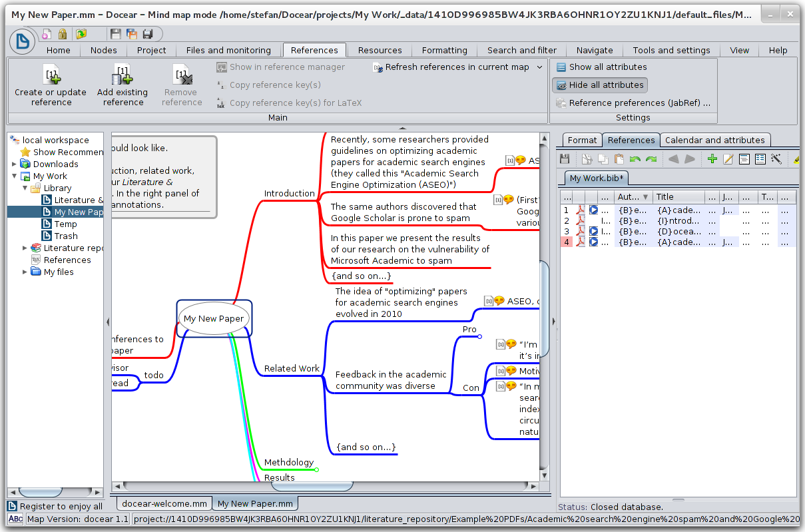The width and height of the screenshot is (805, 532).
Task: Select the My New Paper root node
Action: point(214,318)
